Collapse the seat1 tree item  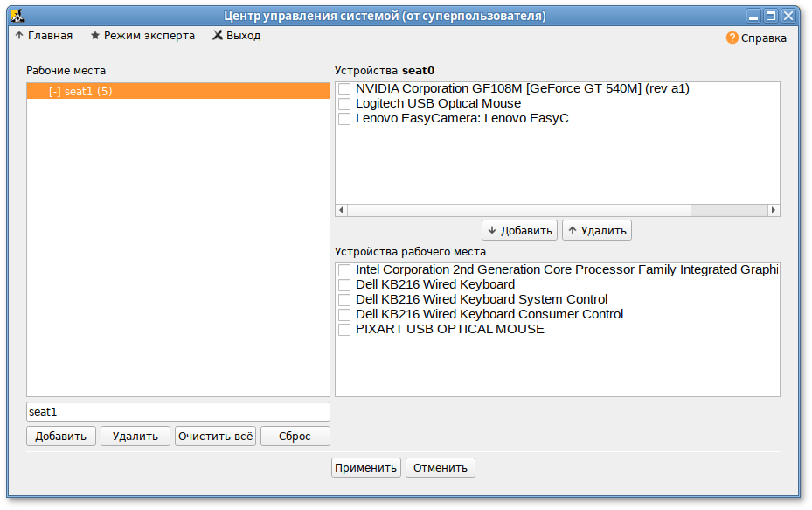[55, 92]
